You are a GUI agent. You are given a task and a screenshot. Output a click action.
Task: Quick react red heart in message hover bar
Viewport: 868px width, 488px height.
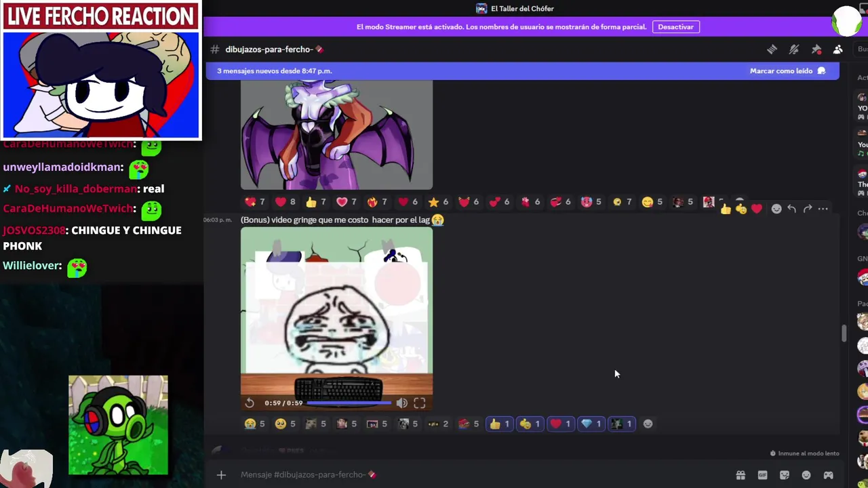757,209
